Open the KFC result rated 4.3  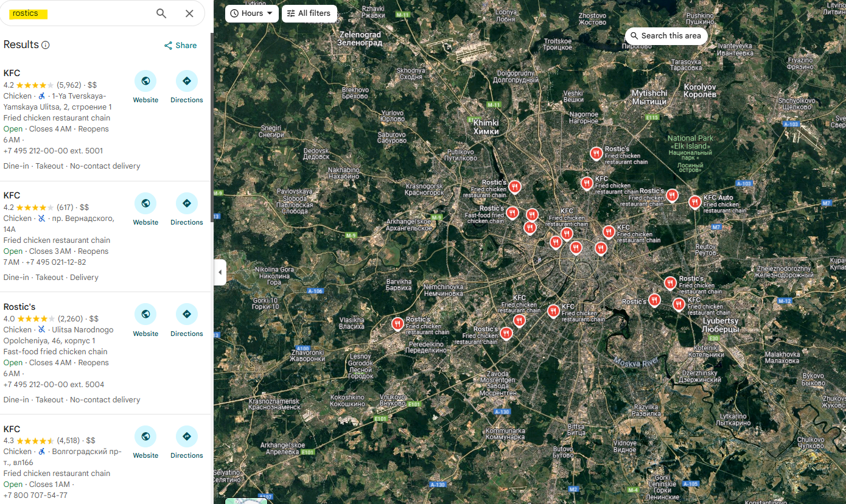coord(12,429)
